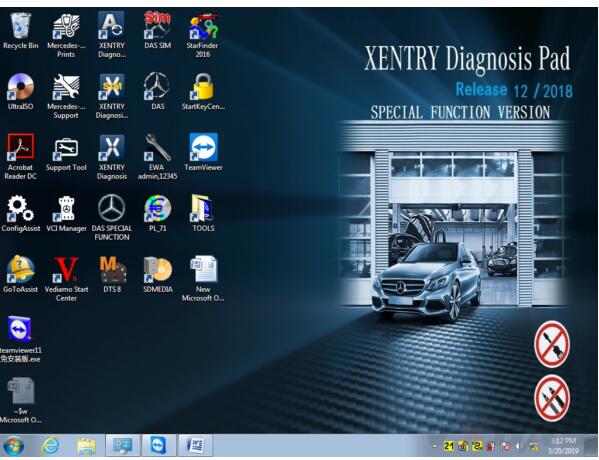
Task: Launch Internet Explorer from the taskbar
Action: coord(50,446)
